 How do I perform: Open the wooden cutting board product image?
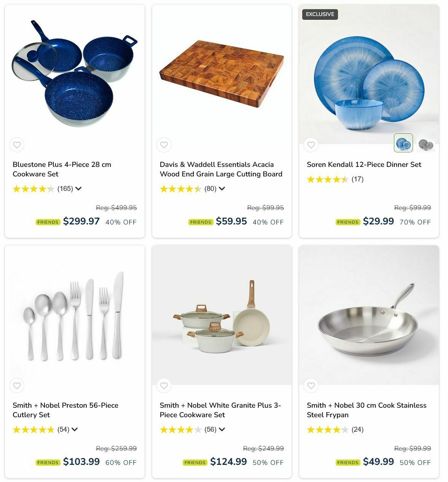coord(222,74)
